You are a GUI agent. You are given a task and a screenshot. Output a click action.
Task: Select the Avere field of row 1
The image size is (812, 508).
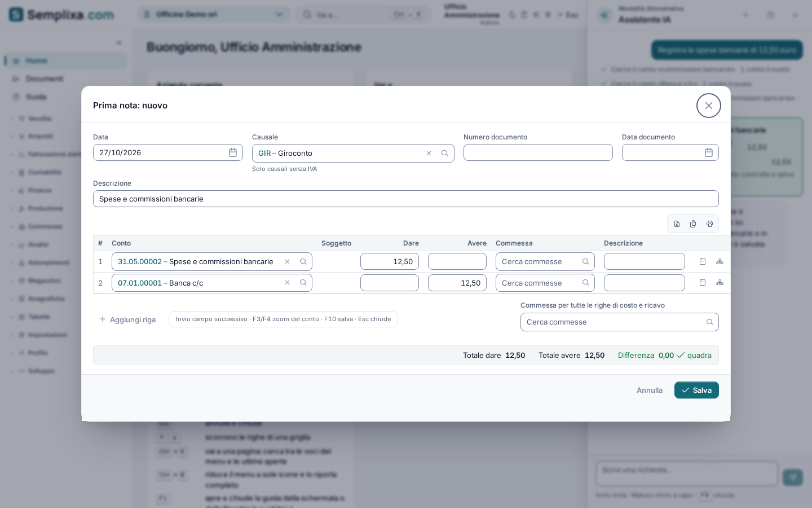point(457,261)
